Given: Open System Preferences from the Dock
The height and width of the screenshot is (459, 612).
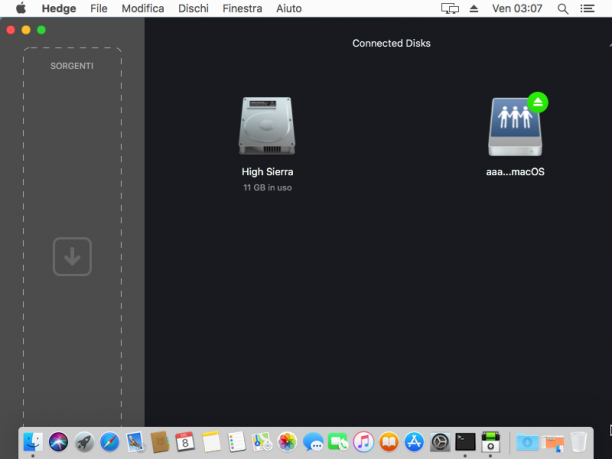Looking at the screenshot, I should [x=440, y=442].
